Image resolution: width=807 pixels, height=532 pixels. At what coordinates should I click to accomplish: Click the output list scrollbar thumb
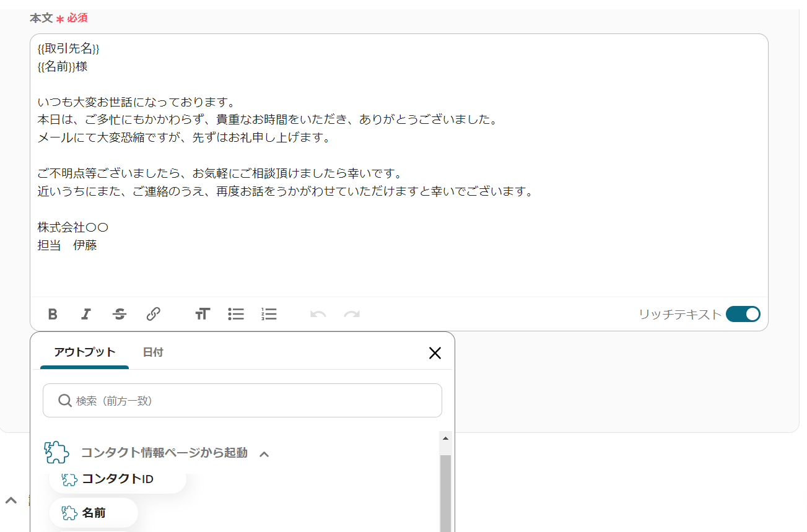pyautogui.click(x=445, y=493)
